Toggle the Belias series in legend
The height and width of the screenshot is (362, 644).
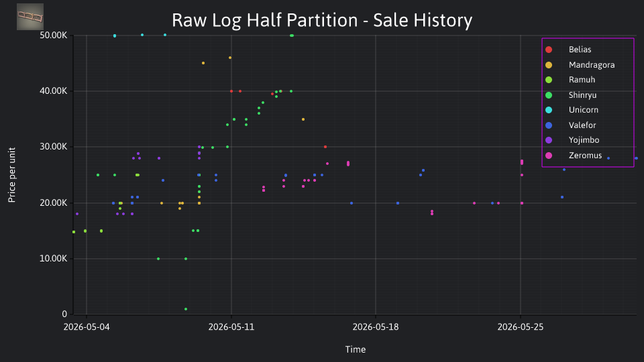580,50
